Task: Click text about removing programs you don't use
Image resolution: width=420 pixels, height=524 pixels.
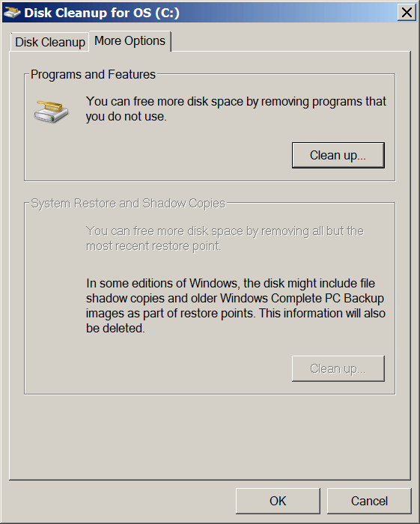Action: pos(236,109)
